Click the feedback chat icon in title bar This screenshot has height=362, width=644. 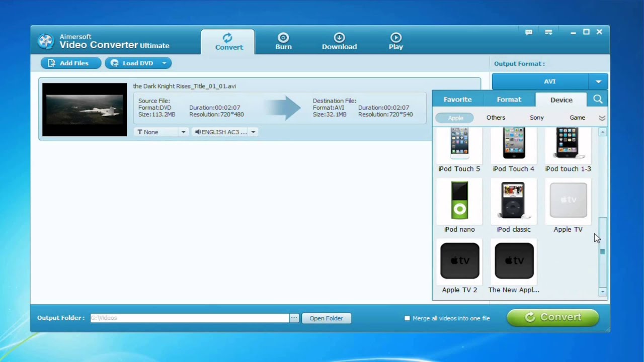(529, 32)
